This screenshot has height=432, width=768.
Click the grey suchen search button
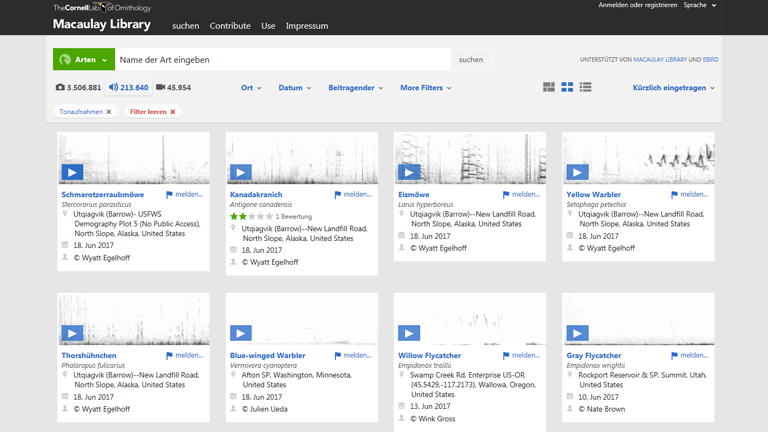tap(471, 59)
